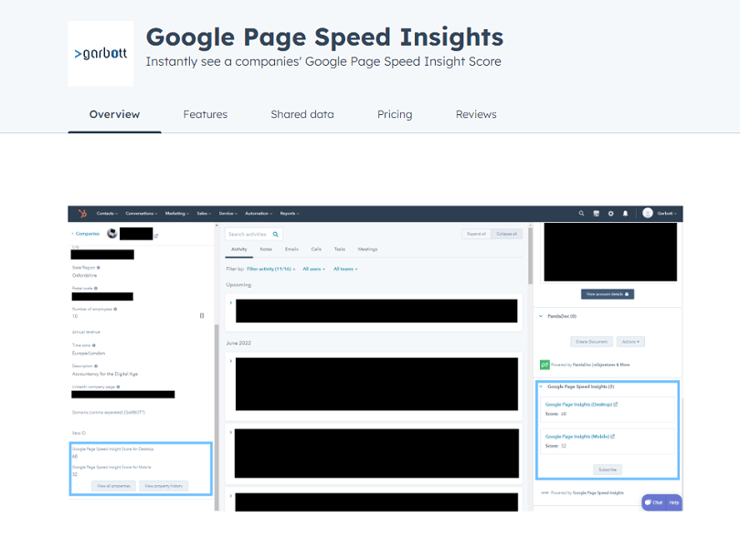The height and width of the screenshot is (560, 740).
Task: Switch to the Features tab
Action: coord(206,114)
